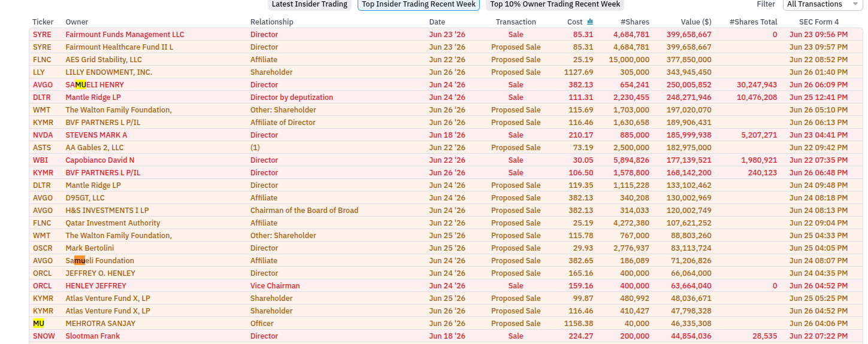The width and height of the screenshot is (868, 344).
Task: Open SEC Form 4 Jun 25 12:41 PM
Action: 818,97
